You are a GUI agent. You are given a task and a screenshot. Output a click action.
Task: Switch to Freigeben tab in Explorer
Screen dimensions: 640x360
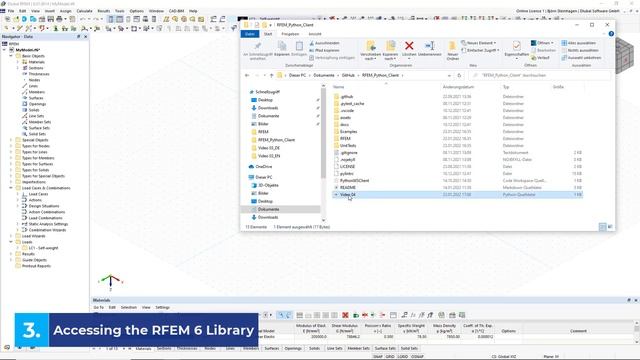click(x=290, y=34)
